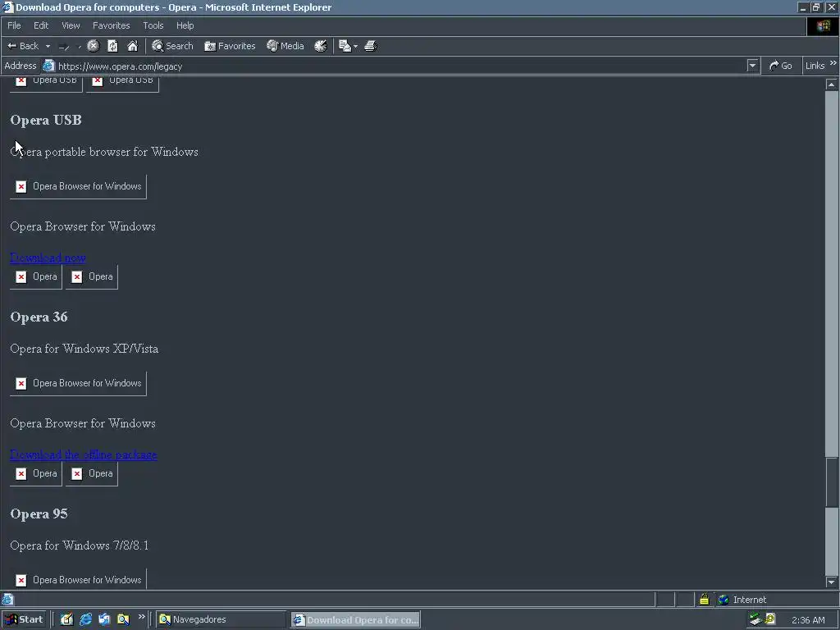Viewport: 840px width, 630px height.
Task: Open the Start menu
Action: point(24,619)
